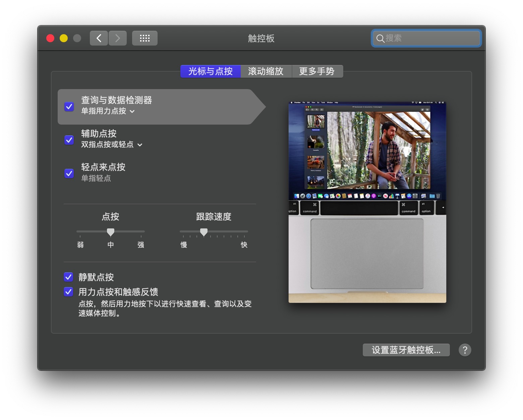Show all preferences grid icon
Viewport: 523px width, 420px height.
pos(144,38)
